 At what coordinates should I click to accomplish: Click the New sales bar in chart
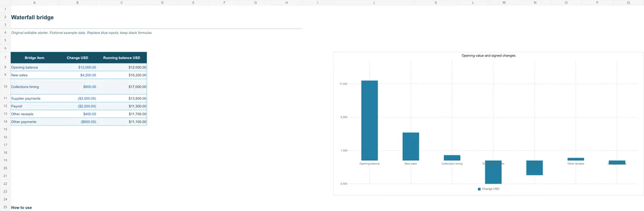click(x=411, y=146)
